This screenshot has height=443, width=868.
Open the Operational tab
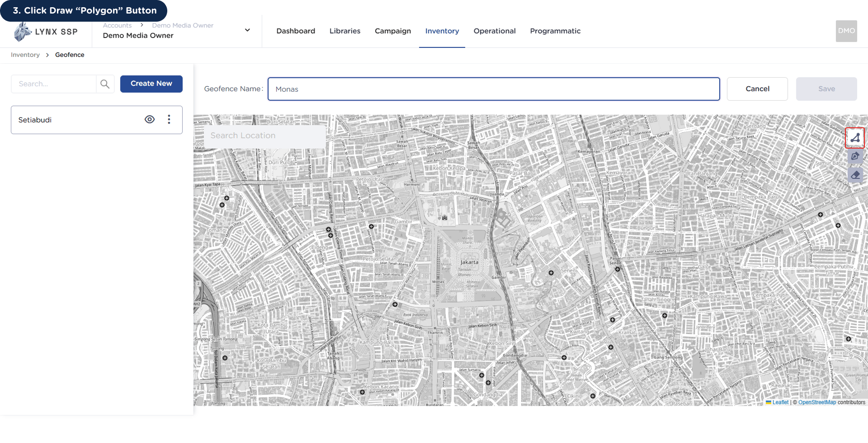(x=495, y=31)
